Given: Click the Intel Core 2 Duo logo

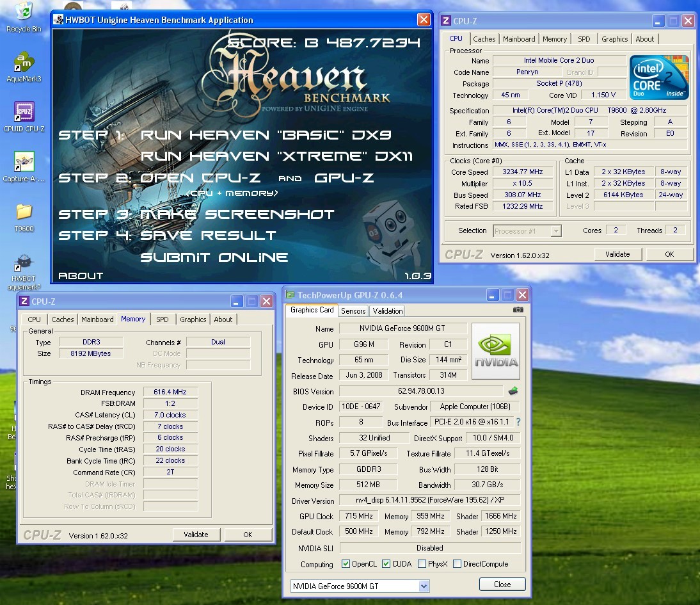Looking at the screenshot, I should pyautogui.click(x=659, y=77).
